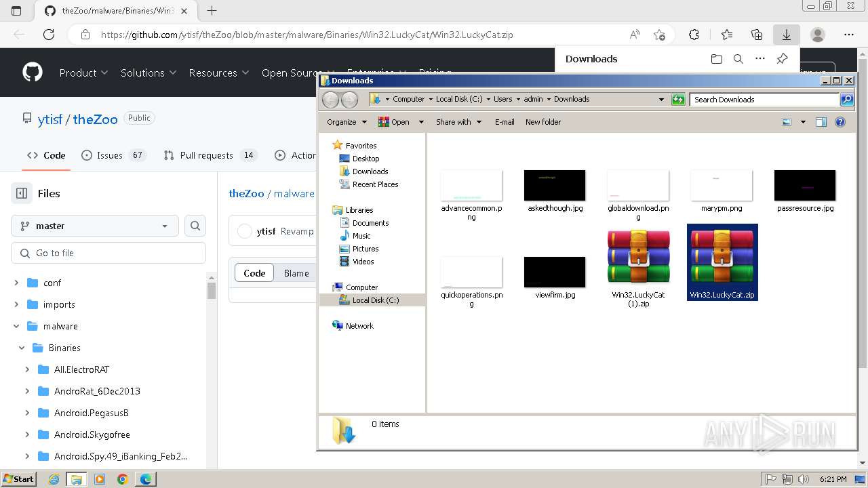Switch to the Issues tab
Viewport: 868px width, 488px height.
pos(113,155)
